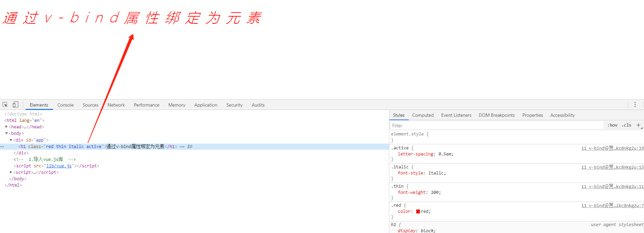
Task: Edit the letter-spacing 0.5em value
Action: 446,154
